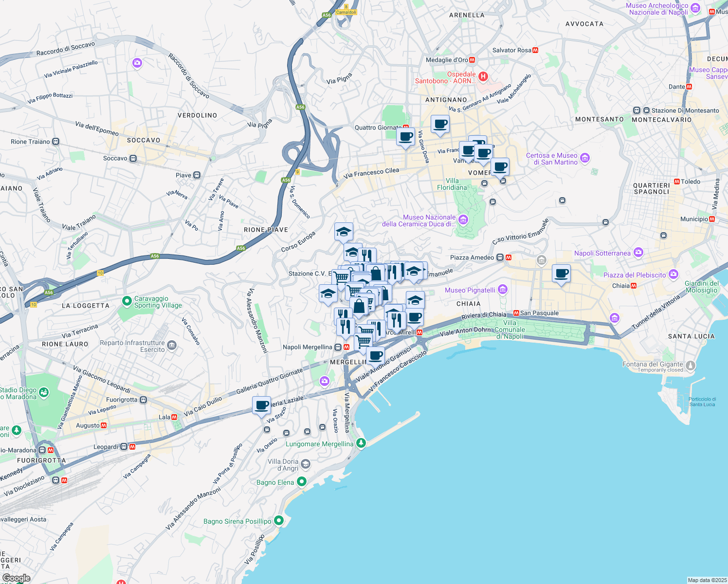Open Museo Archeologico Nazionale di Napoli icon
The height and width of the screenshot is (584, 728).
(695, 9)
